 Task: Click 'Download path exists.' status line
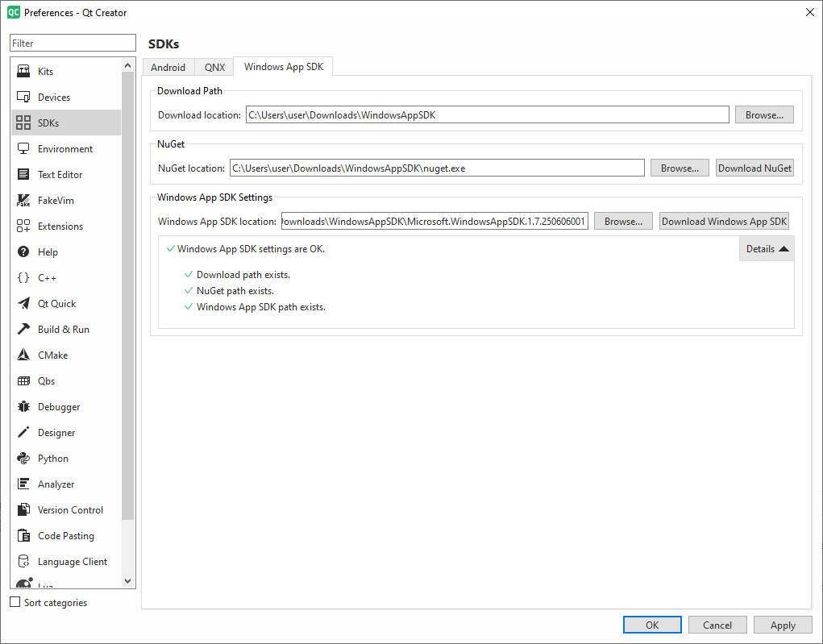tap(243, 275)
